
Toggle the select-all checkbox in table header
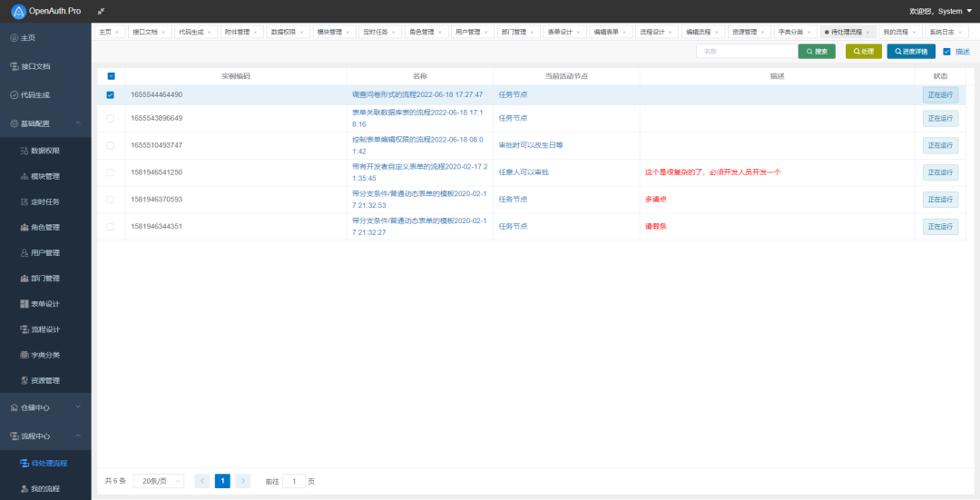[x=112, y=76]
